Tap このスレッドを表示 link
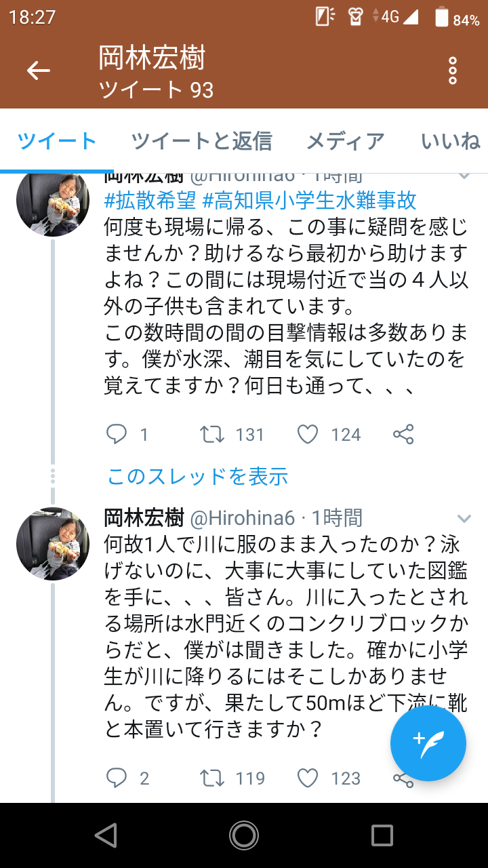 [198, 476]
